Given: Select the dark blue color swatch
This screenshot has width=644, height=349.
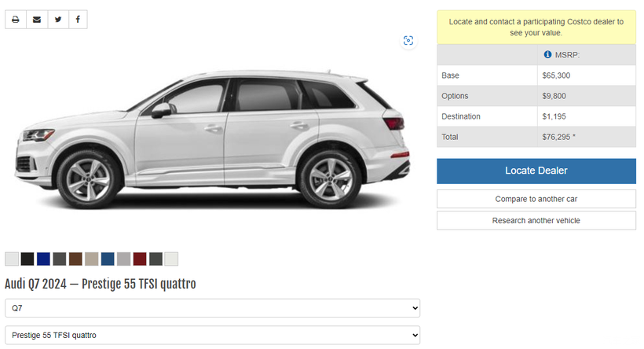Looking at the screenshot, I should (43, 259).
